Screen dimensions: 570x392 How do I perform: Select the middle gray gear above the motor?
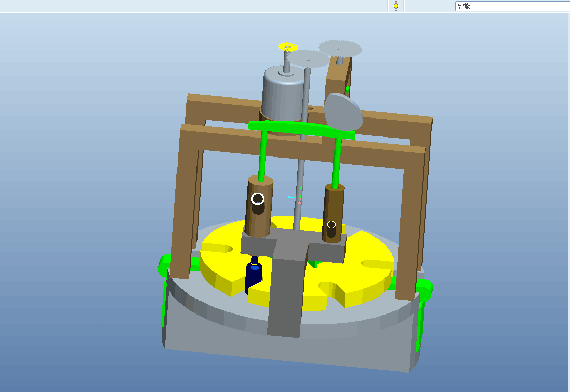(x=308, y=58)
